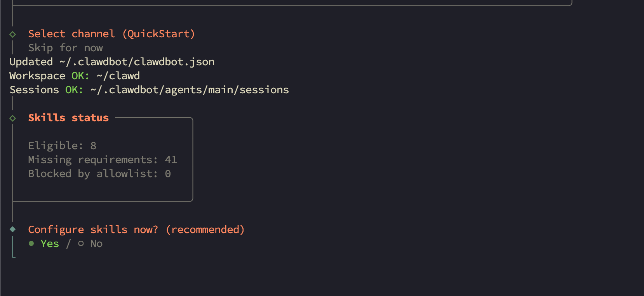The width and height of the screenshot is (644, 296).
Task: Click the hollow No radio circle
Action: coord(81,244)
